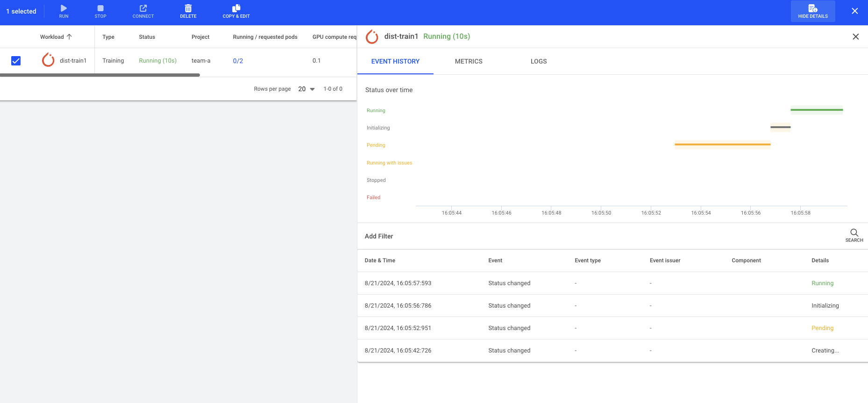Click the Running detail value
The image size is (868, 403).
click(822, 283)
